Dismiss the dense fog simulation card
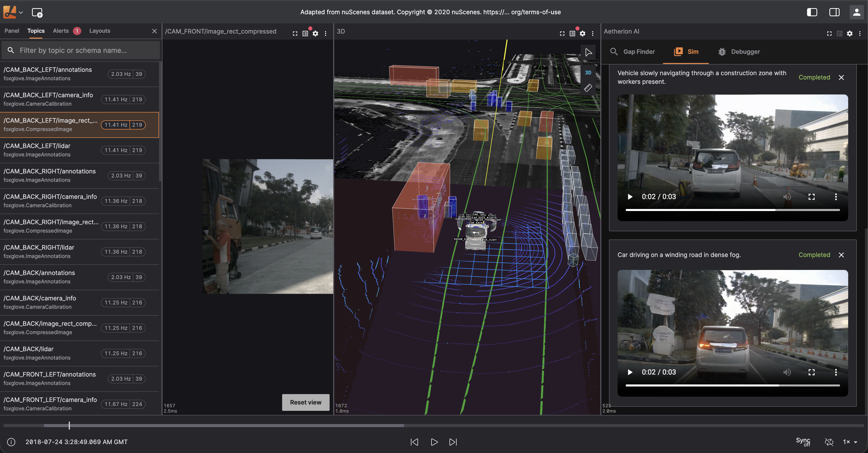868x453 pixels. [x=841, y=255]
